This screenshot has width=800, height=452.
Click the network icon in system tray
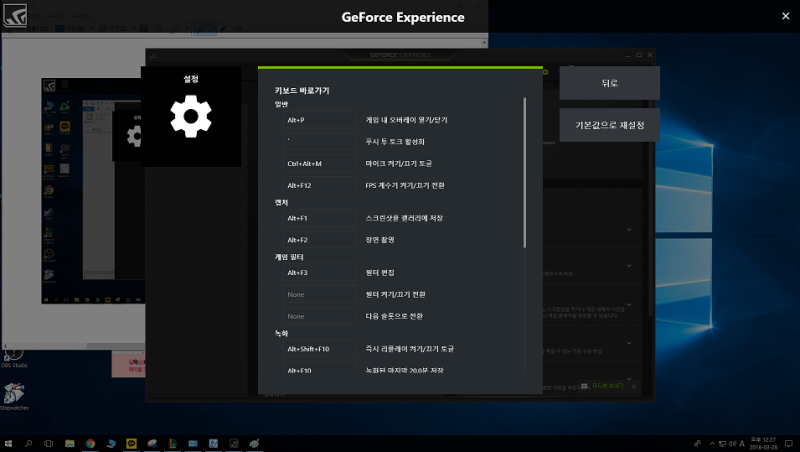722,443
